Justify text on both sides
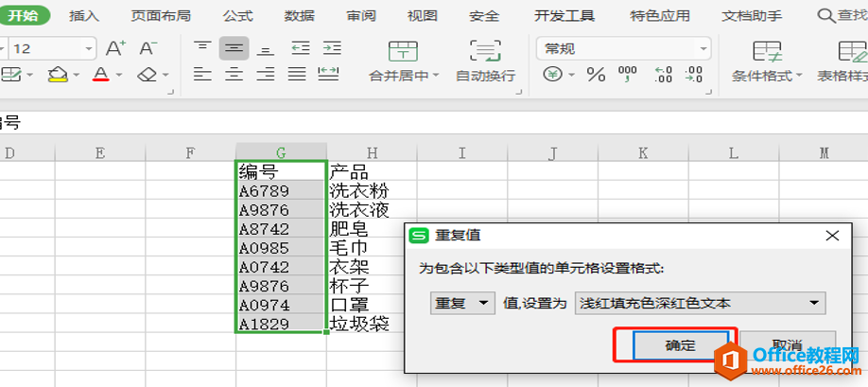868x387 pixels. [298, 74]
